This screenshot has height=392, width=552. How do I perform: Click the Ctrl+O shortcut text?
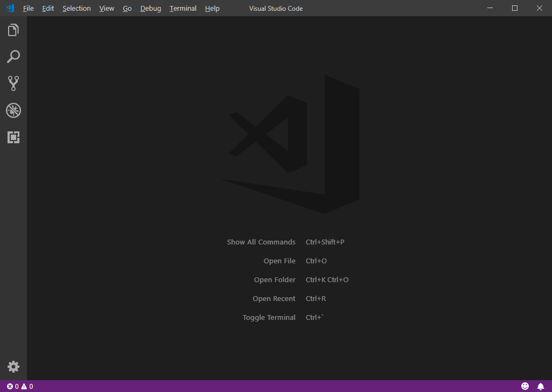(x=316, y=261)
